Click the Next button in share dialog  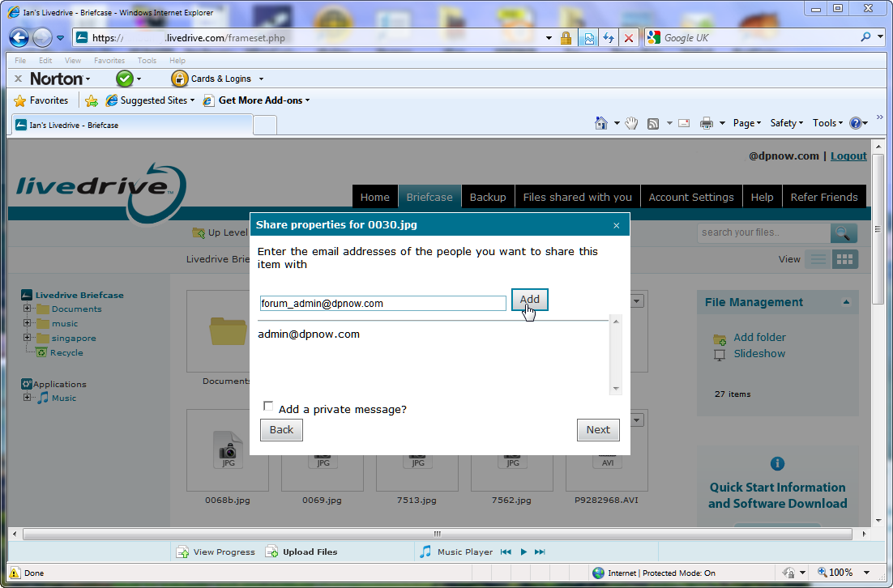pyautogui.click(x=598, y=430)
